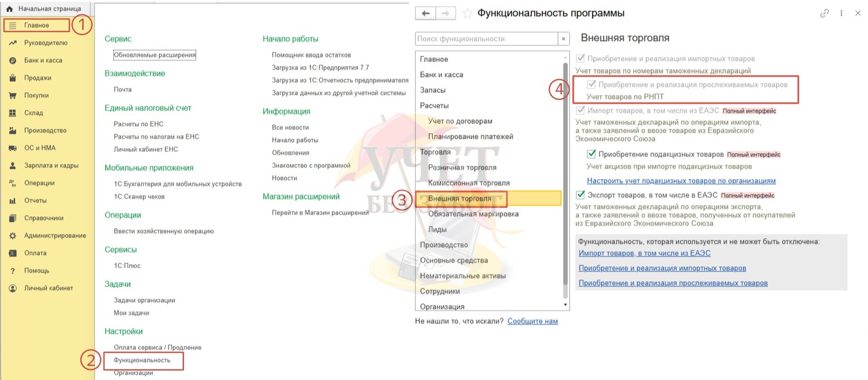
Task: Clear the functionality search with X button
Action: click(563, 39)
